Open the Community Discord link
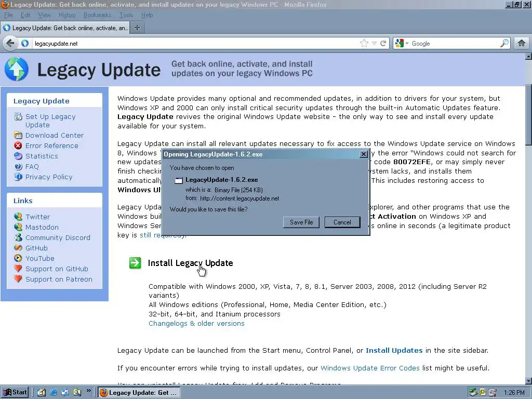 coord(58,237)
